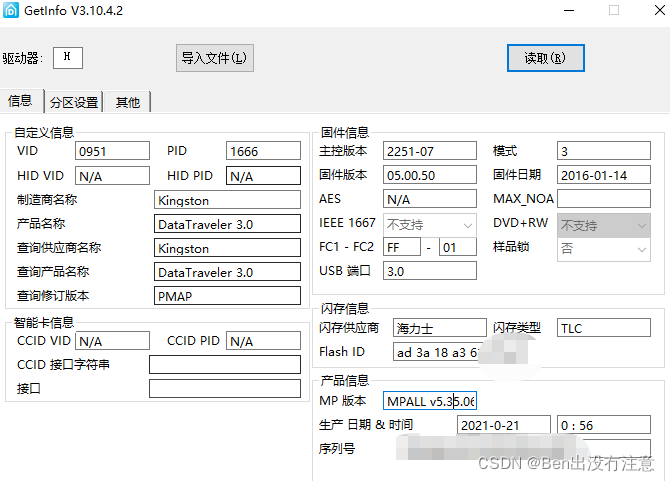The height and width of the screenshot is (481, 670).
Task: Click the VID field showing 0951
Action: point(112,151)
